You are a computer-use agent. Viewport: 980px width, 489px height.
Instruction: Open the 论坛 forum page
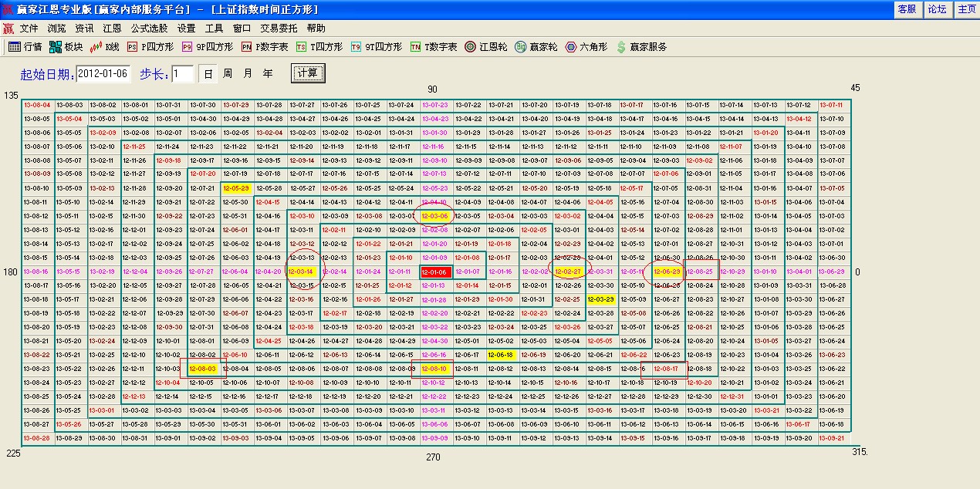click(x=936, y=9)
